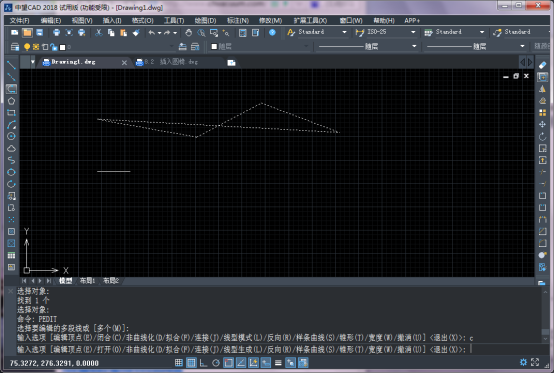The image size is (554, 374).
Task: Select the Circle drawing tool
Action: coord(11,136)
